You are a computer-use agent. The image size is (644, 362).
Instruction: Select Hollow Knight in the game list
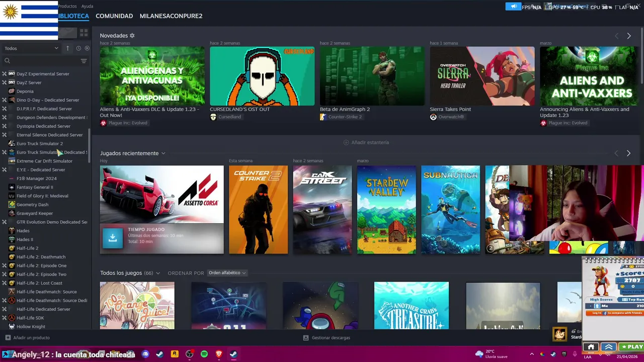(x=31, y=327)
